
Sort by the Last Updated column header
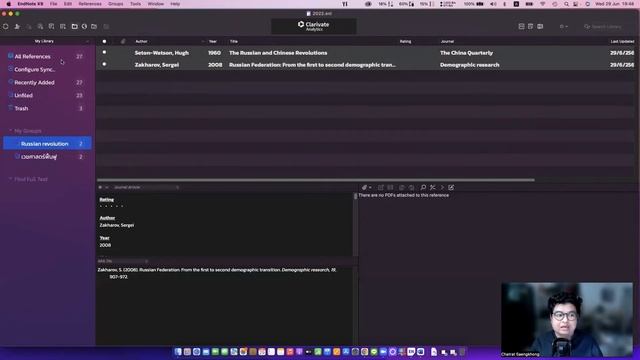tap(622, 41)
